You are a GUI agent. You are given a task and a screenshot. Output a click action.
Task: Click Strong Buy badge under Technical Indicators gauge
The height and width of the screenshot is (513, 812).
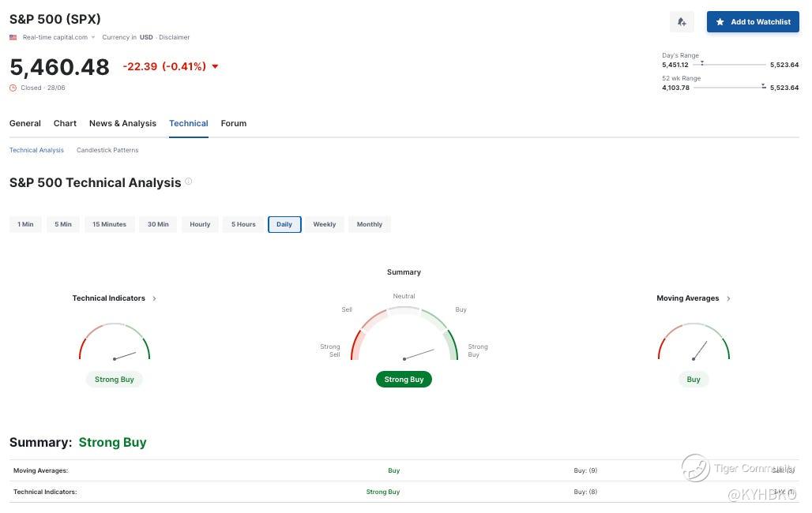coord(115,380)
